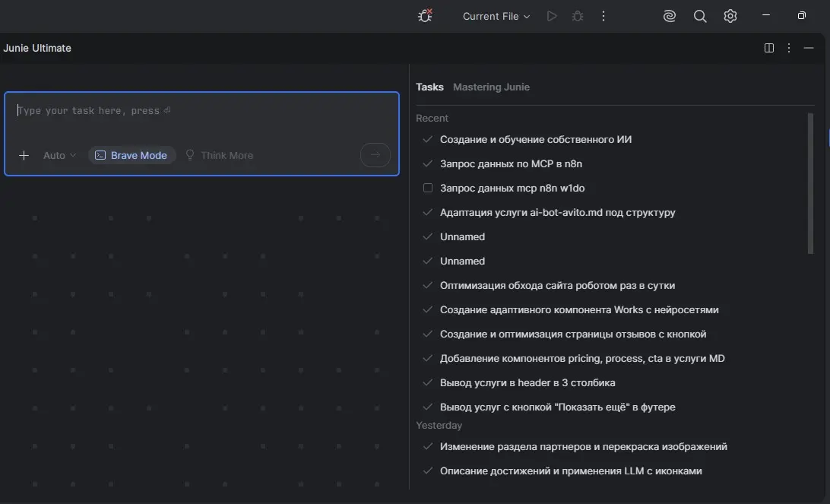
Task: Open task Создание адаптивного компонента Works с нейросетями
Action: click(x=579, y=309)
